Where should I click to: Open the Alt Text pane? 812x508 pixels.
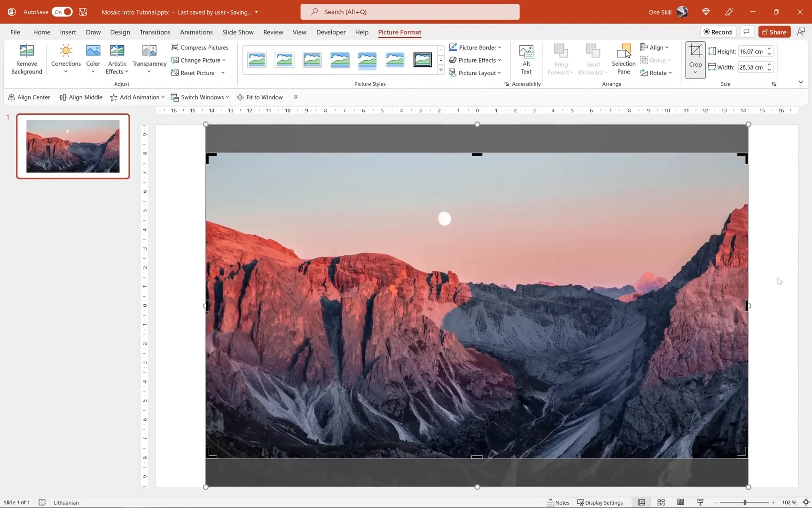point(526,59)
